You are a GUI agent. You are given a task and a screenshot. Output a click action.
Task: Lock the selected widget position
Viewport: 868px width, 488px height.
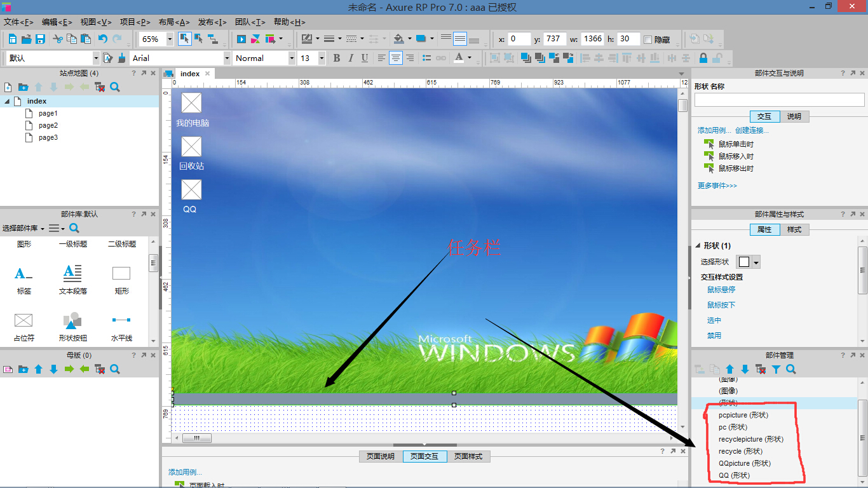703,58
